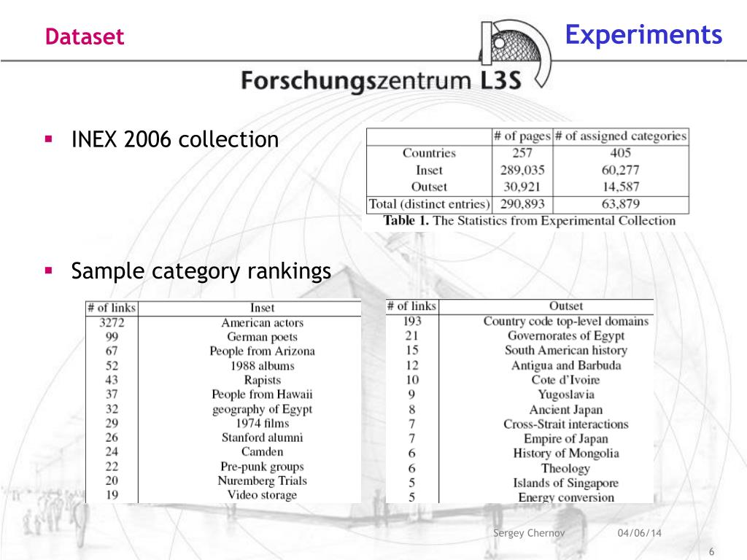The height and width of the screenshot is (560, 747).
Task: Click the author name 'Sergey Chernov' in footer
Action: click(x=529, y=533)
